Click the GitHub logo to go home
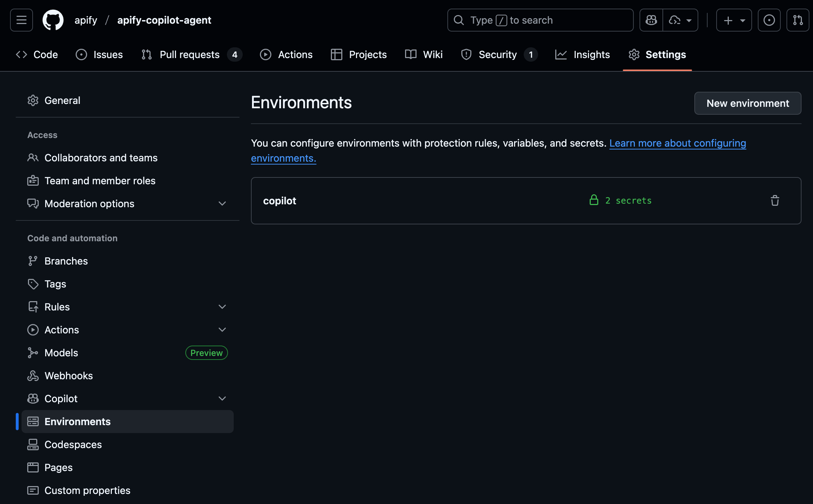Viewport: 813px width, 504px height. pyautogui.click(x=53, y=20)
